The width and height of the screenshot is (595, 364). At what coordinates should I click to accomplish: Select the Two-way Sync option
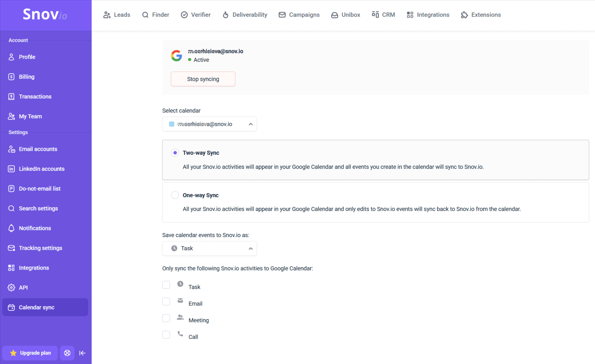[175, 153]
